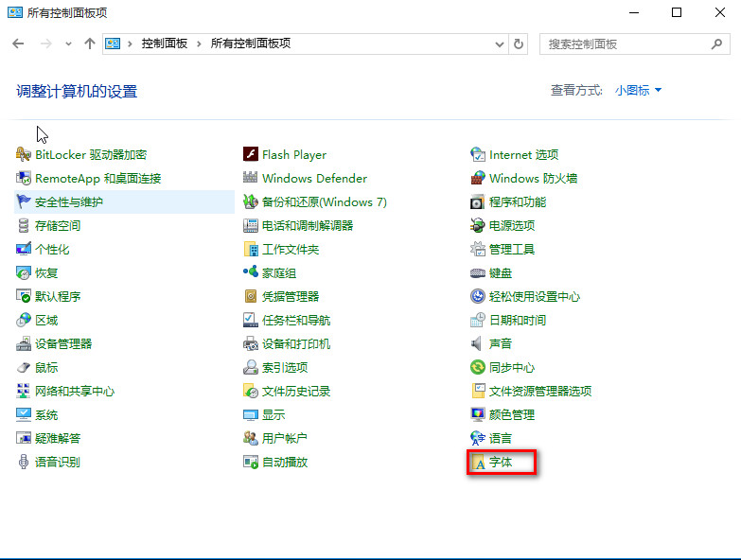Open the recent locations dropdown arrow
The height and width of the screenshot is (560, 741).
click(68, 44)
